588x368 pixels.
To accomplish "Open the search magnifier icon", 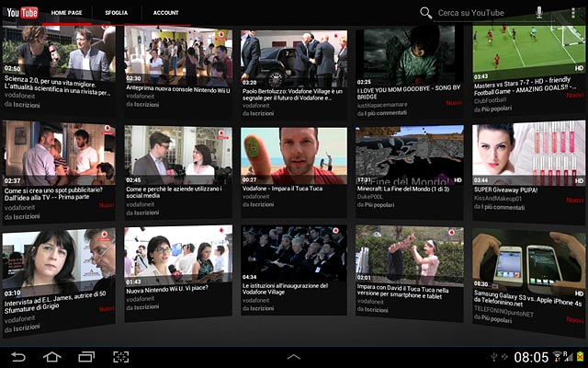I will pos(425,13).
